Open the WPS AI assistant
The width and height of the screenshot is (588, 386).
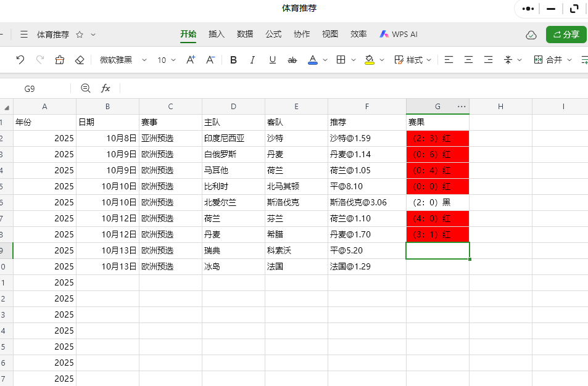(x=398, y=34)
